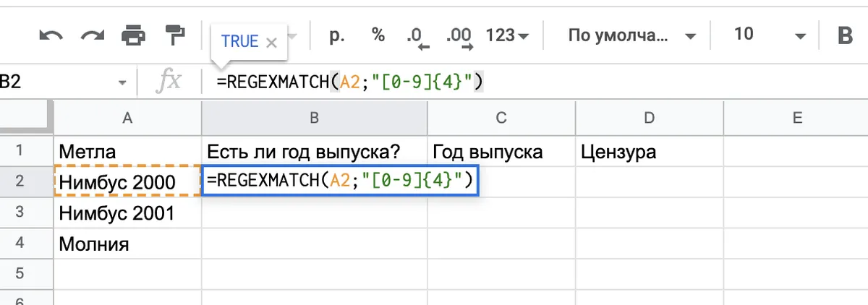Image resolution: width=868 pixels, height=305 pixels.
Task: Close the TRUE preview tooltip
Action: pos(272,43)
